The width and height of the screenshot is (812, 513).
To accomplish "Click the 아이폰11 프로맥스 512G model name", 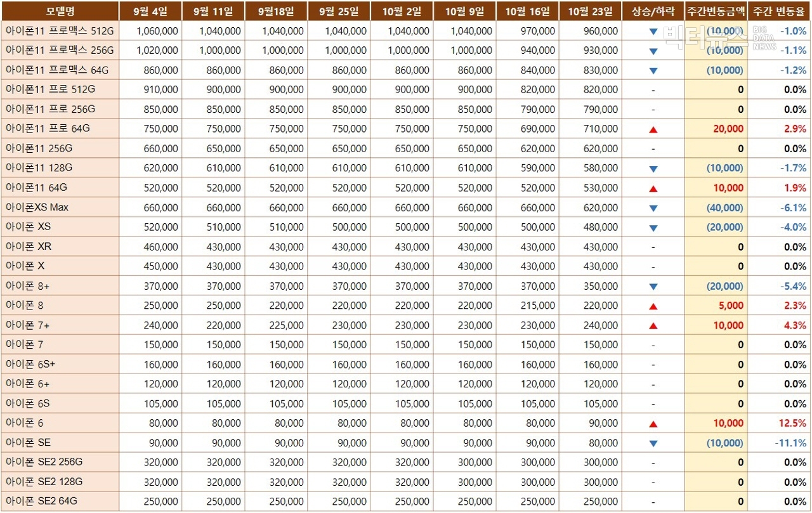I will pyautogui.click(x=60, y=30).
